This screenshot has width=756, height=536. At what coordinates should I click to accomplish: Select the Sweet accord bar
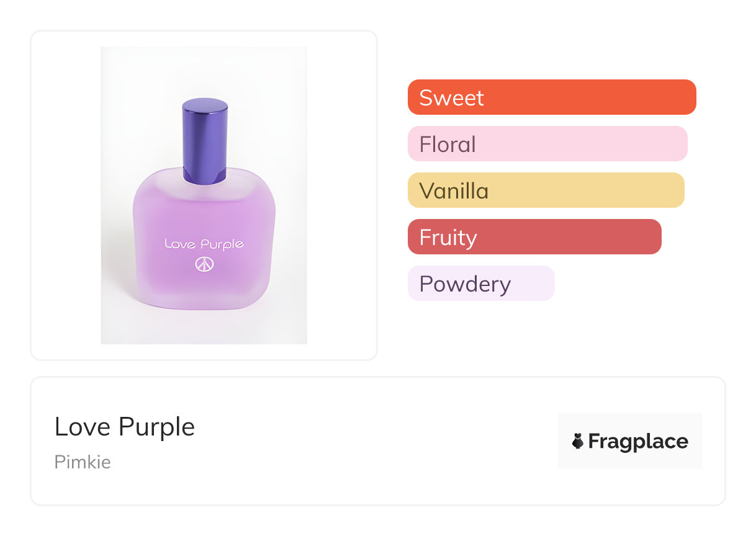(551, 97)
